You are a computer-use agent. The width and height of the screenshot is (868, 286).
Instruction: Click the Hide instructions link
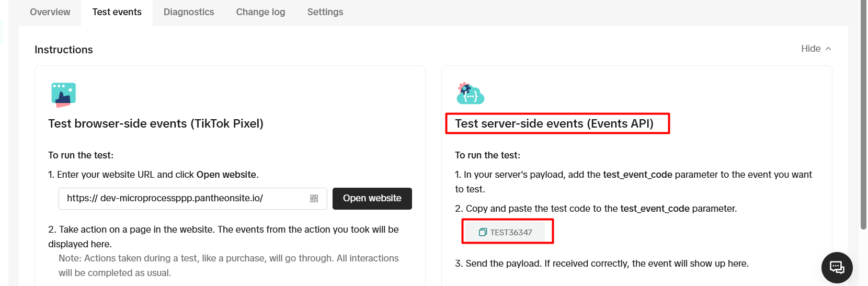point(810,49)
